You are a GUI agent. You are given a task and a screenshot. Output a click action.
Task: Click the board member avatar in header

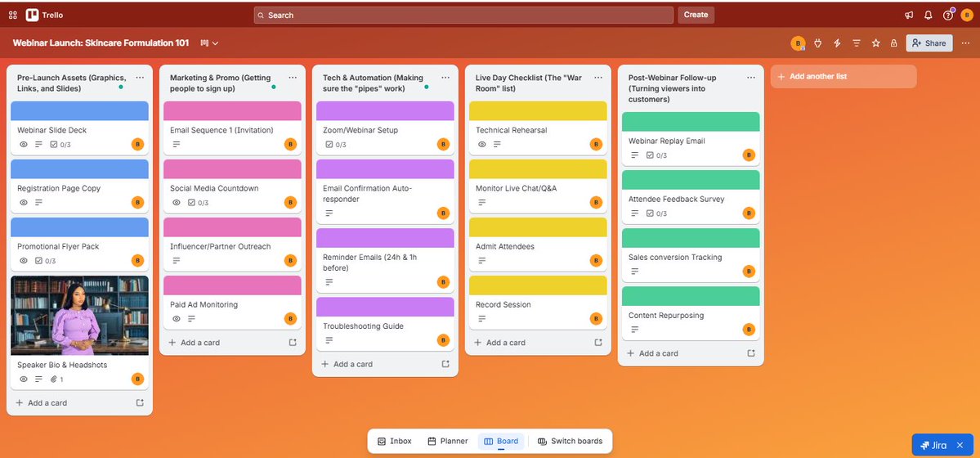point(798,43)
